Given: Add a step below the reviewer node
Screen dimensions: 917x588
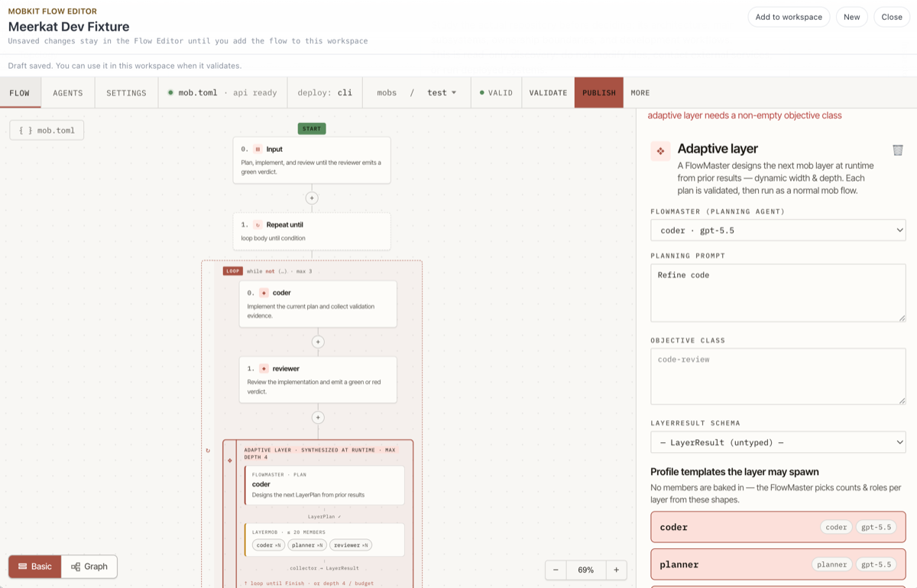Looking at the screenshot, I should coord(318,418).
